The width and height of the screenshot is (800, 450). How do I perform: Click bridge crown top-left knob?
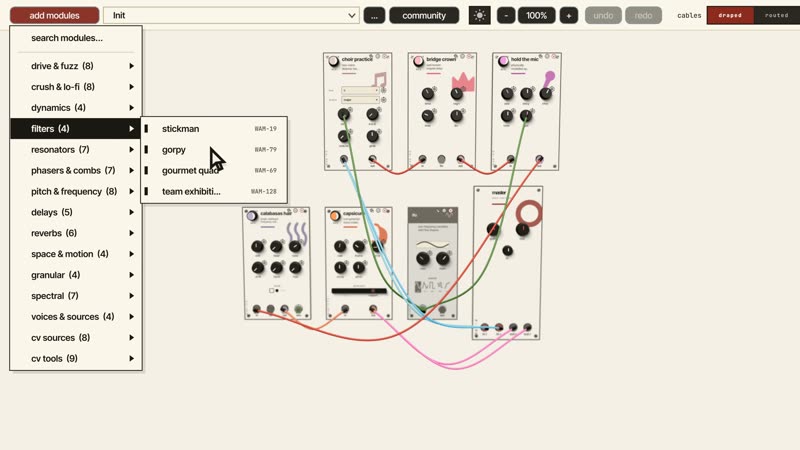coord(428,93)
